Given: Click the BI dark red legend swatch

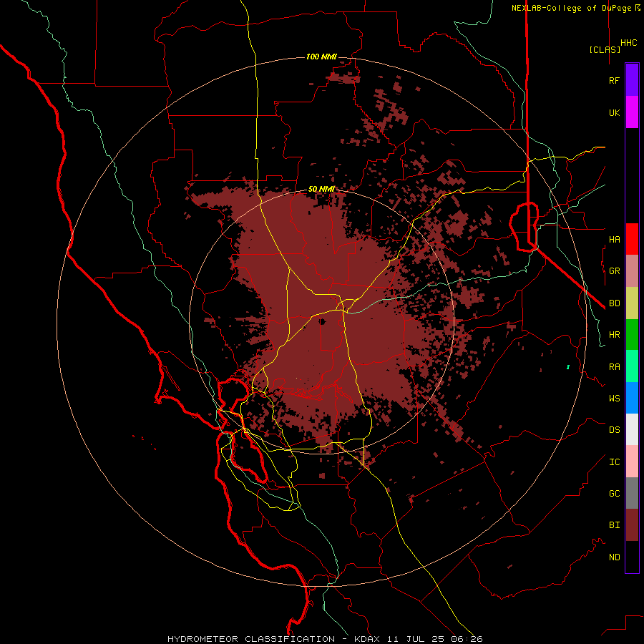Looking at the screenshot, I should 632,525.
